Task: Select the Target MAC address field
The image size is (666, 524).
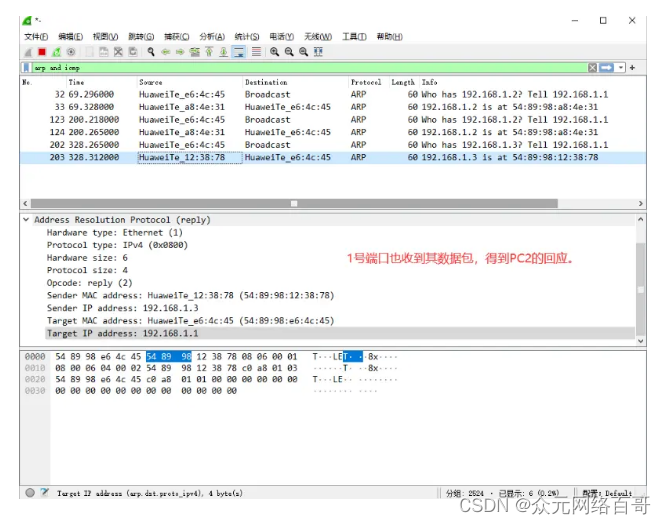Action: (x=190, y=321)
